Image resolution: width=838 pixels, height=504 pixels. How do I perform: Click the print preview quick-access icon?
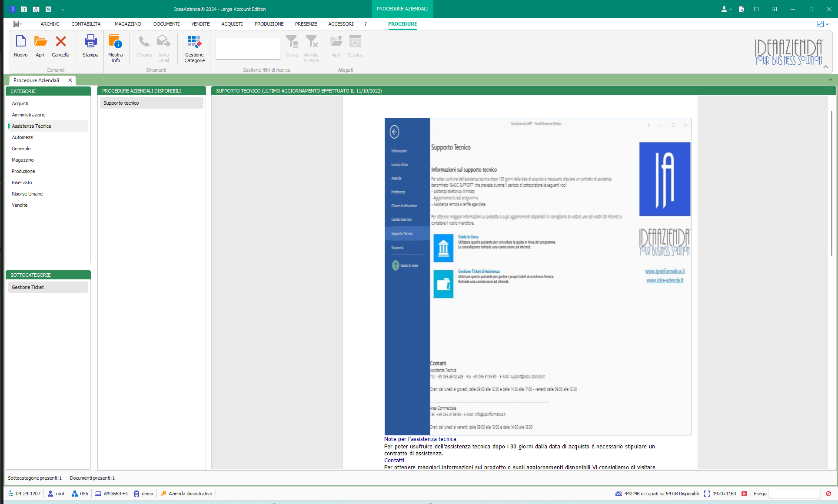click(x=36, y=9)
